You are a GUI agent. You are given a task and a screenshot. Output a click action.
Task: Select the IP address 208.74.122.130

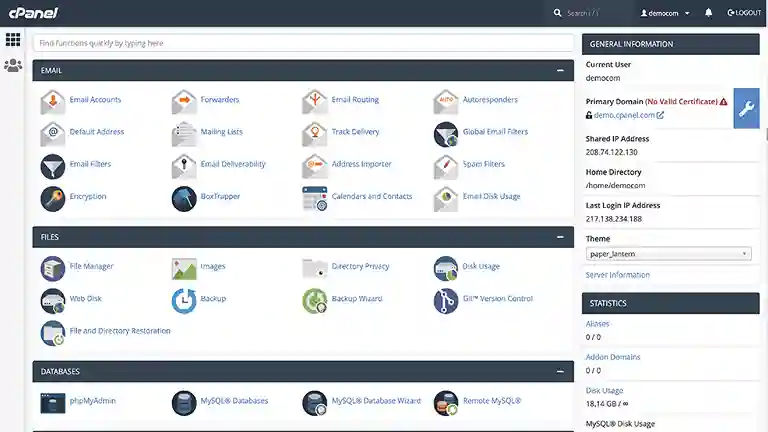pos(611,152)
